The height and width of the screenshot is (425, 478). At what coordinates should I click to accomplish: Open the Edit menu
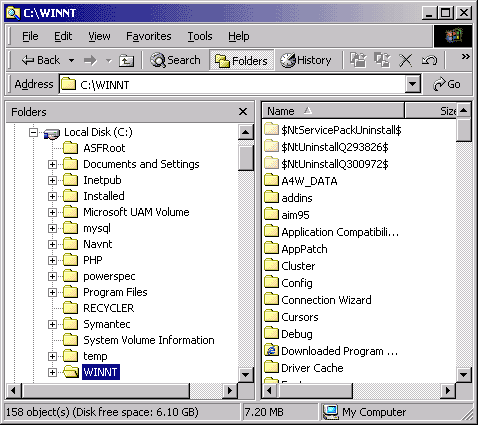point(63,36)
